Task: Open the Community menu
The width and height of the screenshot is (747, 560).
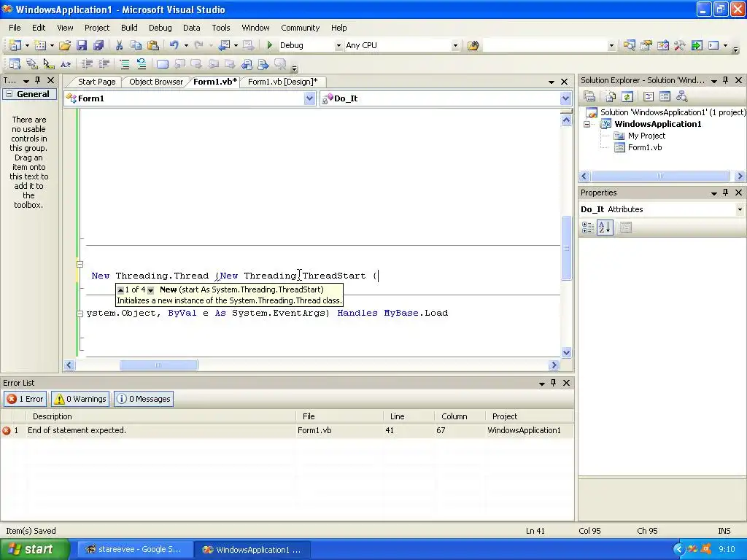Action: 300,28
